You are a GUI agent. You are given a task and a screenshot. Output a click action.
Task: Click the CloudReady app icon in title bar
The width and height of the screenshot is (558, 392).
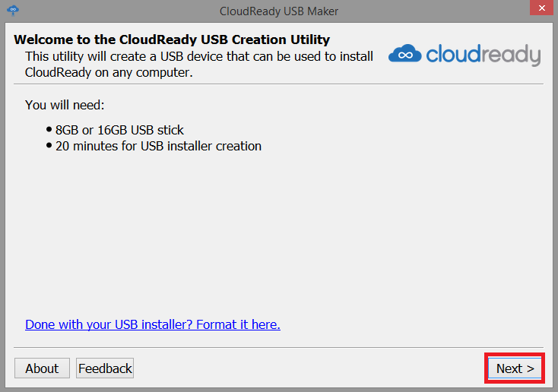coord(13,11)
